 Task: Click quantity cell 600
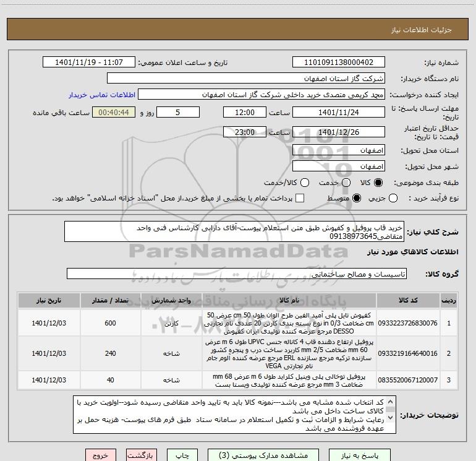click(110, 323)
